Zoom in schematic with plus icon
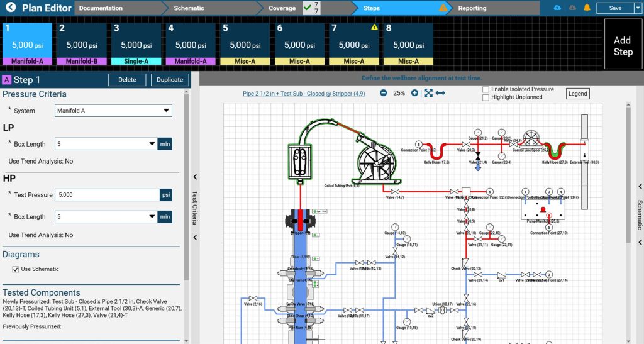644x344 pixels. point(414,93)
